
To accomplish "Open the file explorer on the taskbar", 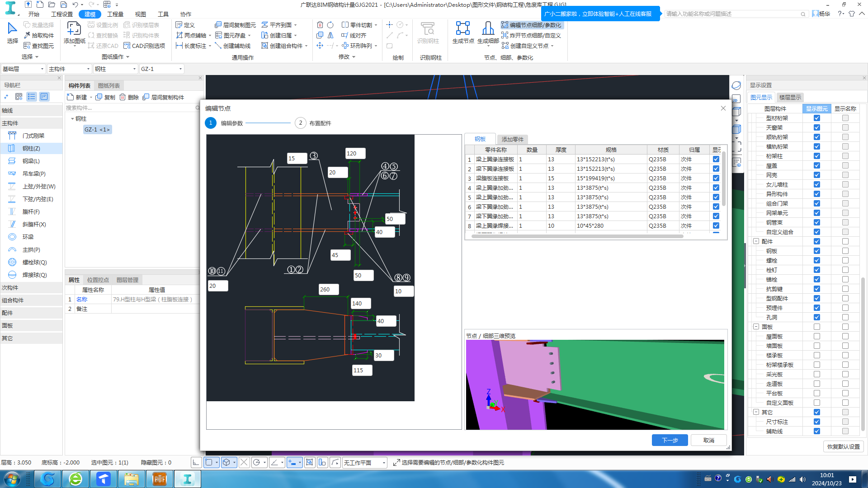I will click(132, 479).
